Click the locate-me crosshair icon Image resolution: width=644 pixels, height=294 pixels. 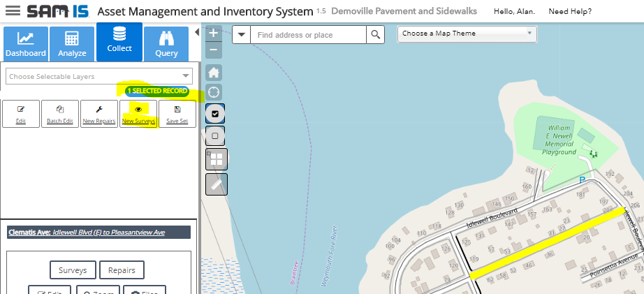coord(214,91)
